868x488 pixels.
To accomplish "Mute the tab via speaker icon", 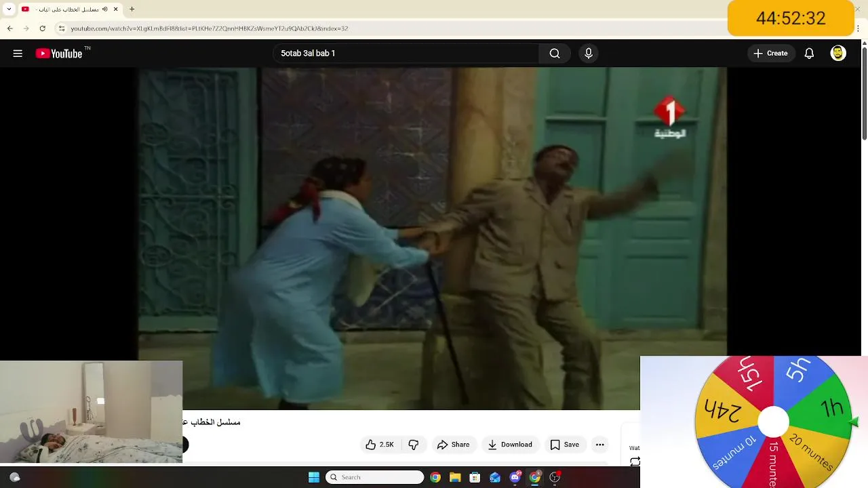I will click(104, 9).
